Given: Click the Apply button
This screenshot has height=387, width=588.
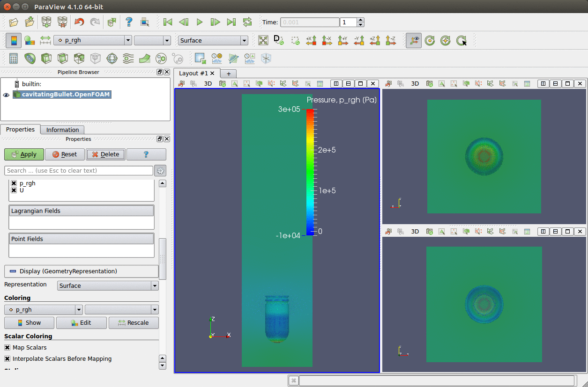Looking at the screenshot, I should coord(24,154).
